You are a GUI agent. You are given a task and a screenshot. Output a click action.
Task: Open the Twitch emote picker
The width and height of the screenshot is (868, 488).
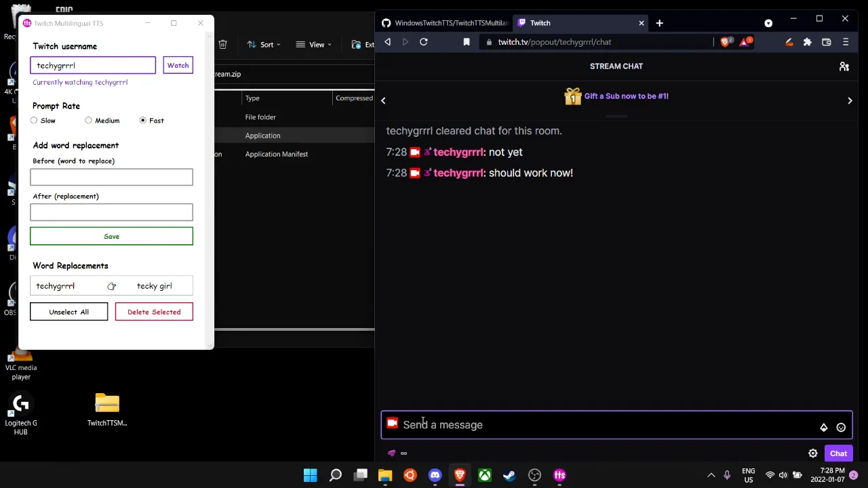[841, 428]
